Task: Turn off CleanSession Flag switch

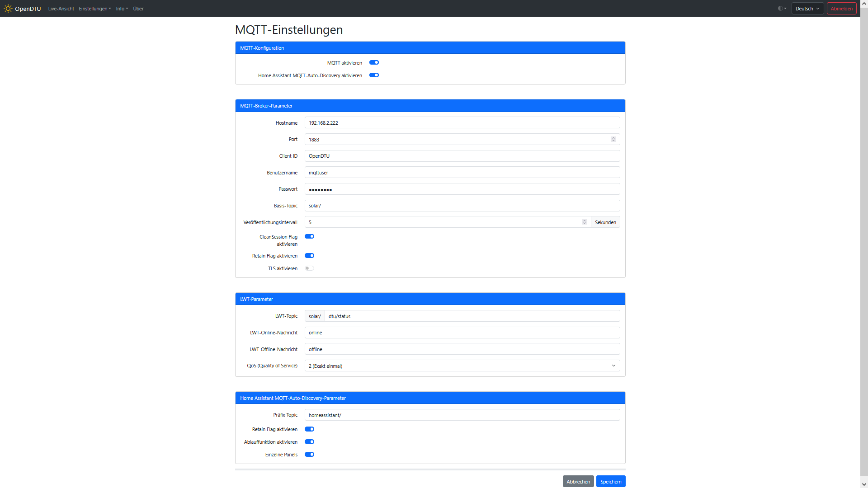Action: pyautogui.click(x=309, y=237)
